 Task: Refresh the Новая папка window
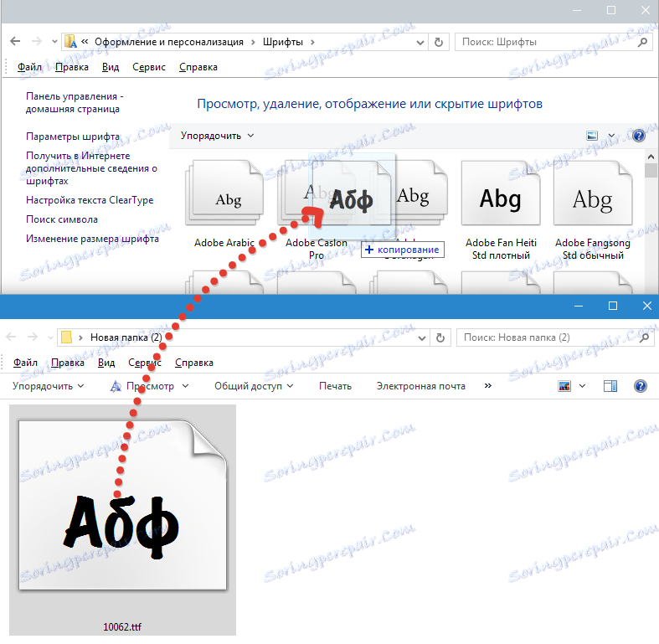440,337
